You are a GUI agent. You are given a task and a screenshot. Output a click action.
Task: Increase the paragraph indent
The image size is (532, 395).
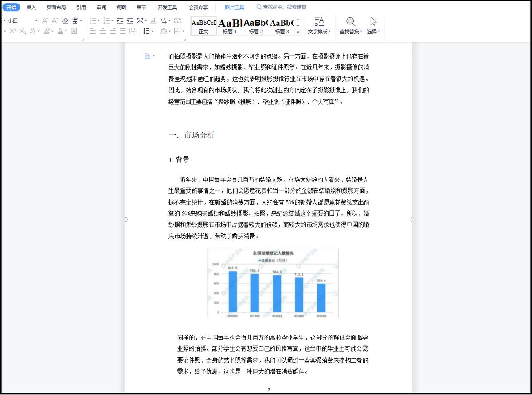coord(130,20)
